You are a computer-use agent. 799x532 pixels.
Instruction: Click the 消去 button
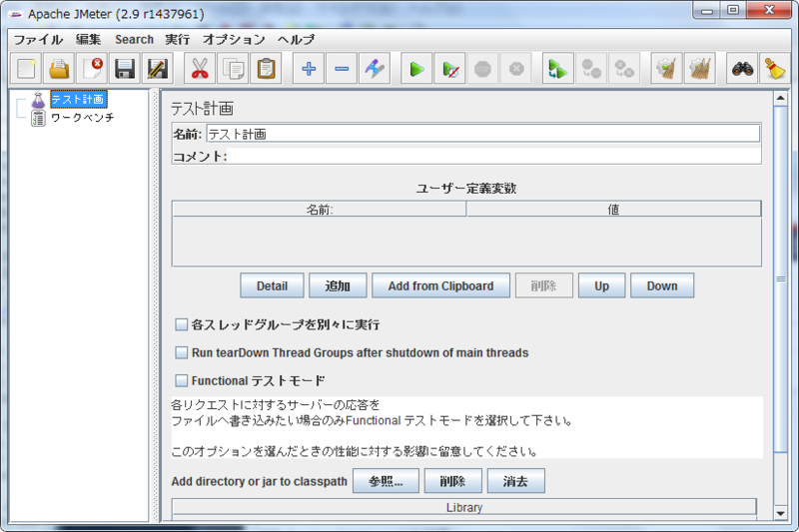[x=515, y=481]
